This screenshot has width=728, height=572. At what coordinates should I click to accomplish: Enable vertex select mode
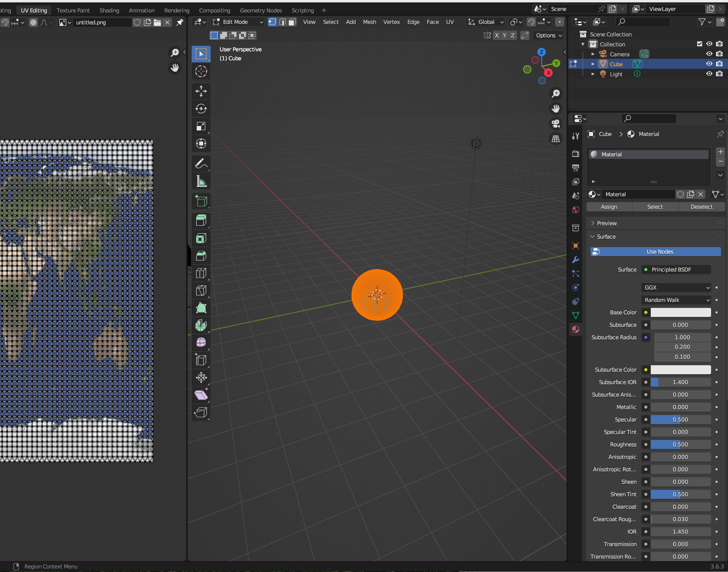tap(272, 22)
